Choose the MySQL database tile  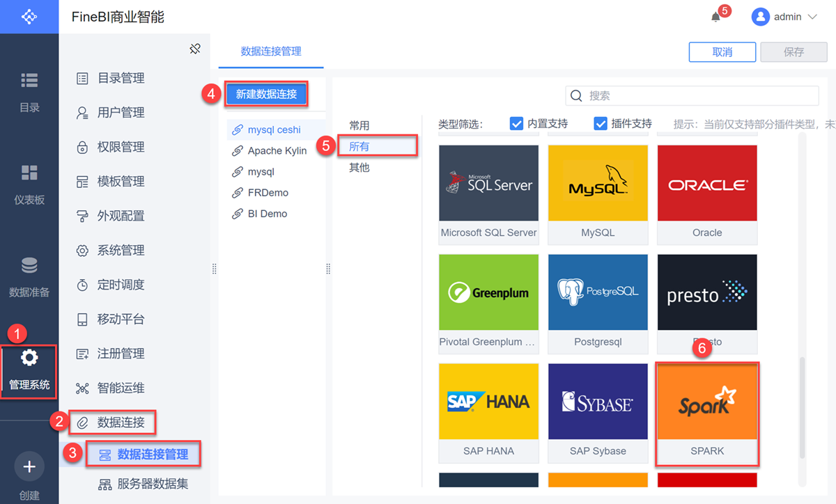coord(598,194)
